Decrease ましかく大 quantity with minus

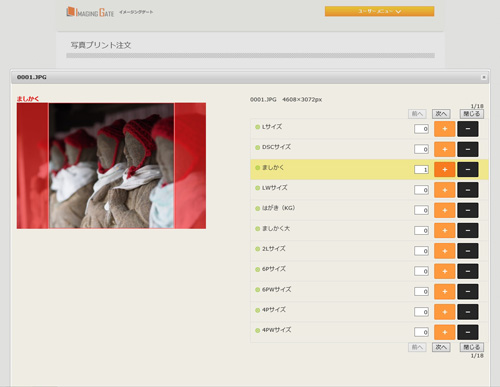pyautogui.click(x=468, y=231)
